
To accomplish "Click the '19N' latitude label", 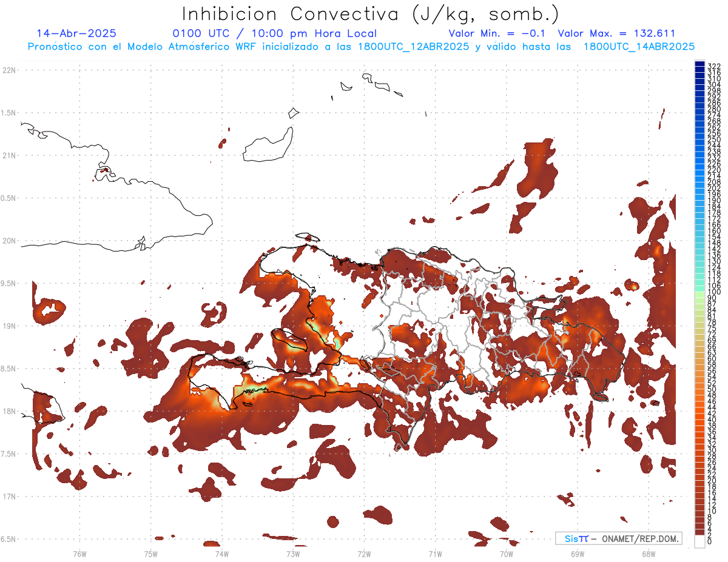I will (x=9, y=326).
